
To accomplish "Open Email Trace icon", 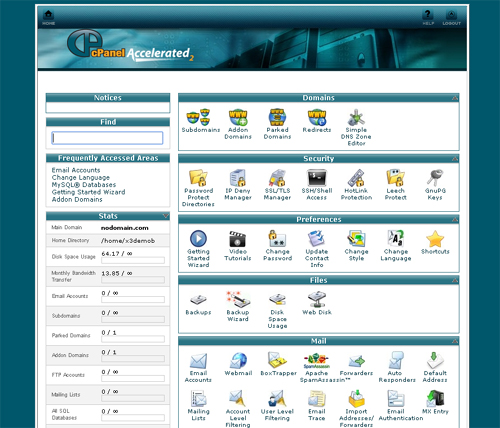I will (x=317, y=399).
